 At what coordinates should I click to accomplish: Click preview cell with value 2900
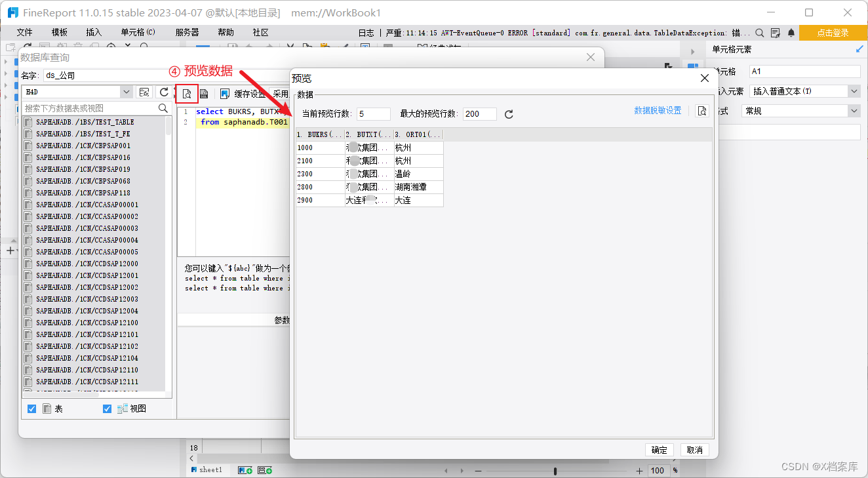tap(320, 200)
